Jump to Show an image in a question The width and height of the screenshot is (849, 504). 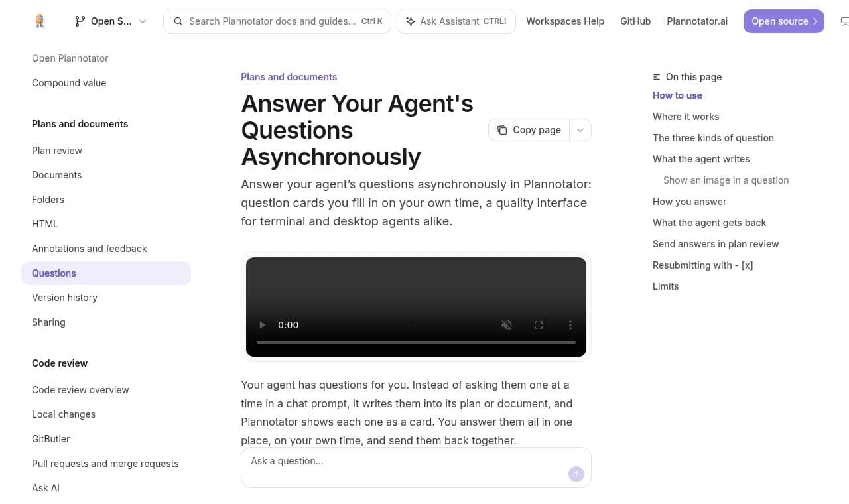click(726, 180)
